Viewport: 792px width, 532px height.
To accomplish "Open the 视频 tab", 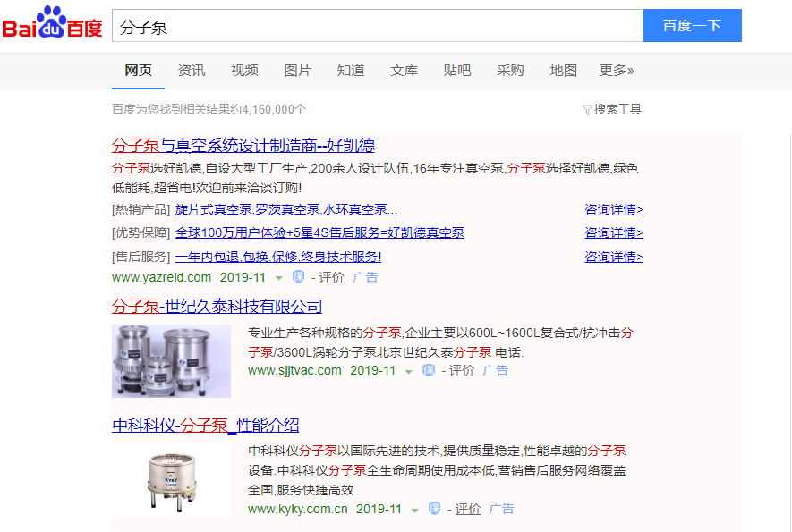I will 244,70.
